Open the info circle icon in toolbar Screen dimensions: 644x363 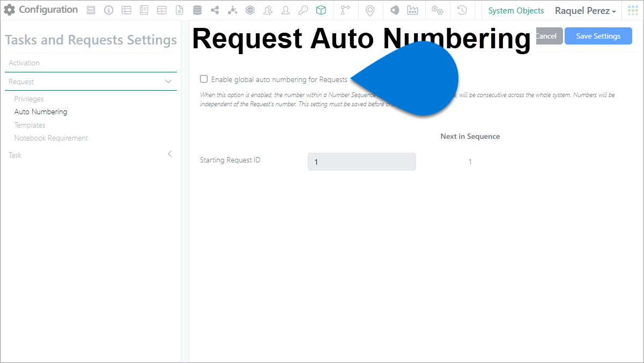coord(108,10)
